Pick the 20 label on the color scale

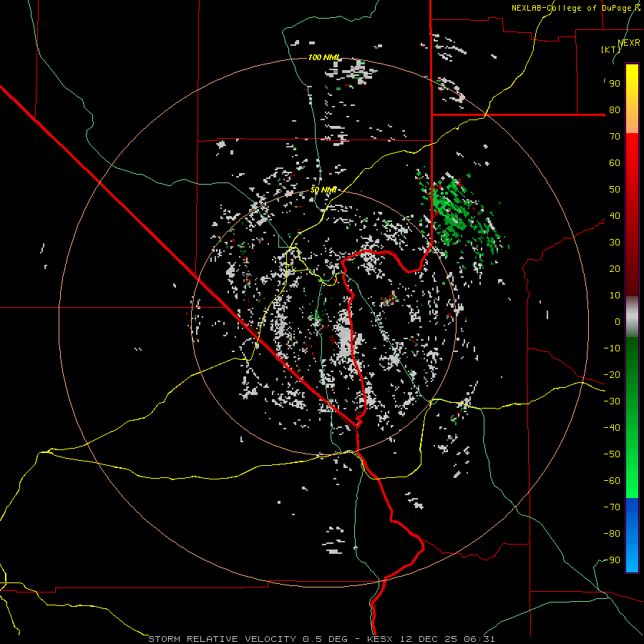(x=615, y=269)
